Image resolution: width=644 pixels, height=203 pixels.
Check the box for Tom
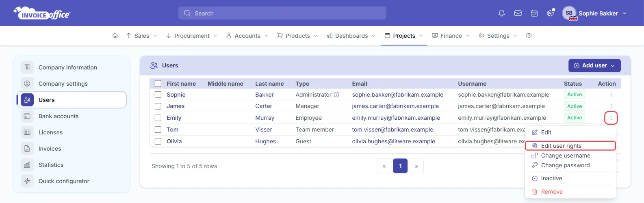(x=158, y=130)
